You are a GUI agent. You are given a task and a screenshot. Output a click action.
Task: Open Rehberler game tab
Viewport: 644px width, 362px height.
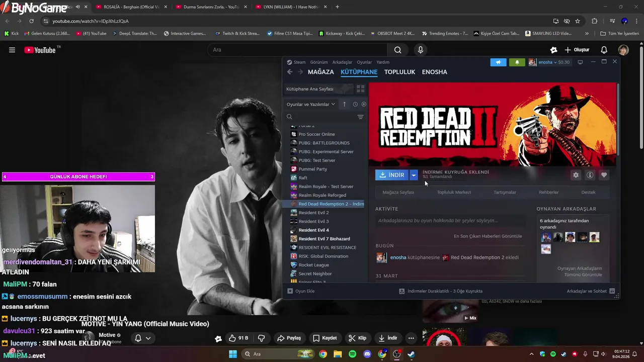[x=548, y=192]
